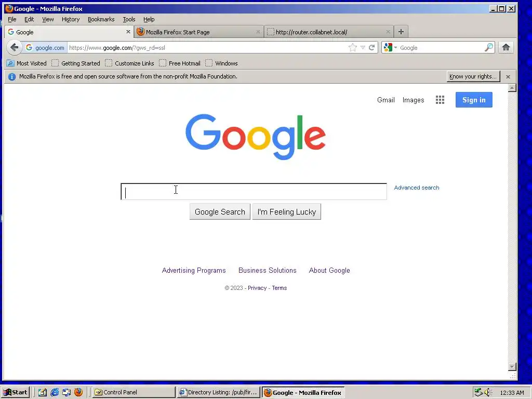The image size is (532, 399).
Task: Open the Windows Start menu
Action: tap(15, 392)
